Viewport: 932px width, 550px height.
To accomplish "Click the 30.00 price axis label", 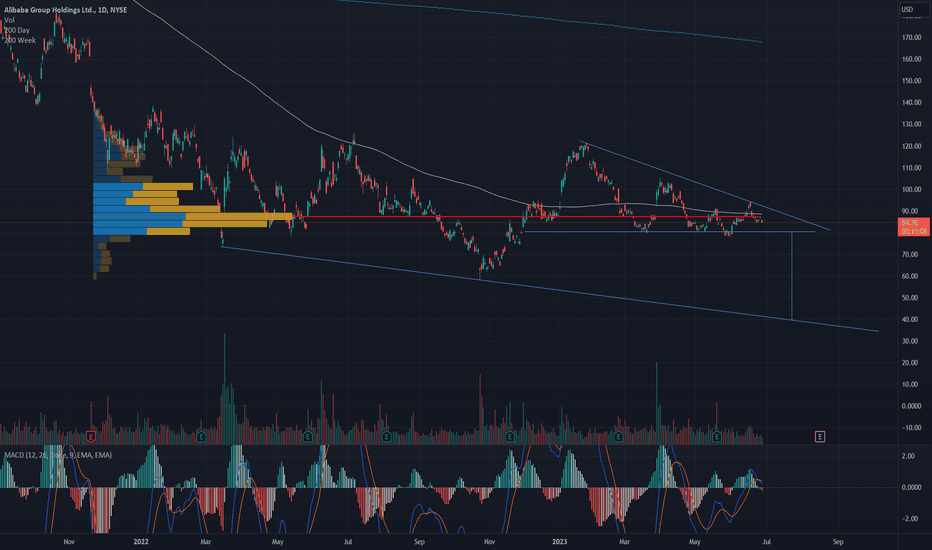I will tap(910, 341).
